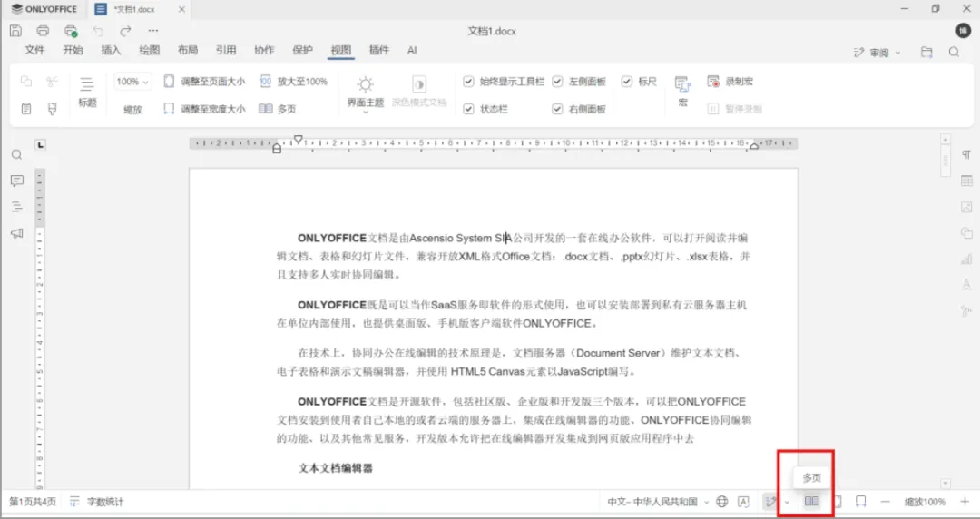This screenshot has height=519, width=980.
Task: Open the search icon in left sidebar
Action: tap(17, 154)
